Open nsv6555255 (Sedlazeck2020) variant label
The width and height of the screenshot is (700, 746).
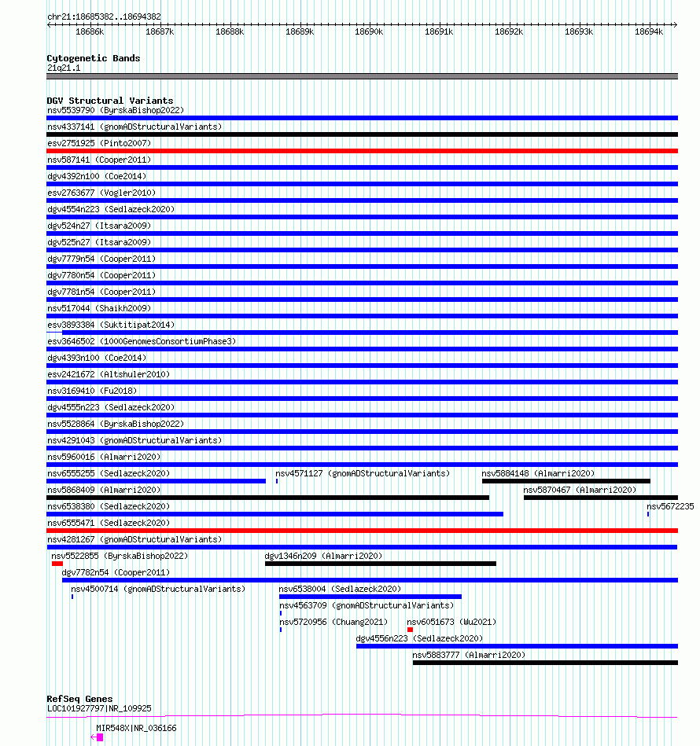coord(109,473)
